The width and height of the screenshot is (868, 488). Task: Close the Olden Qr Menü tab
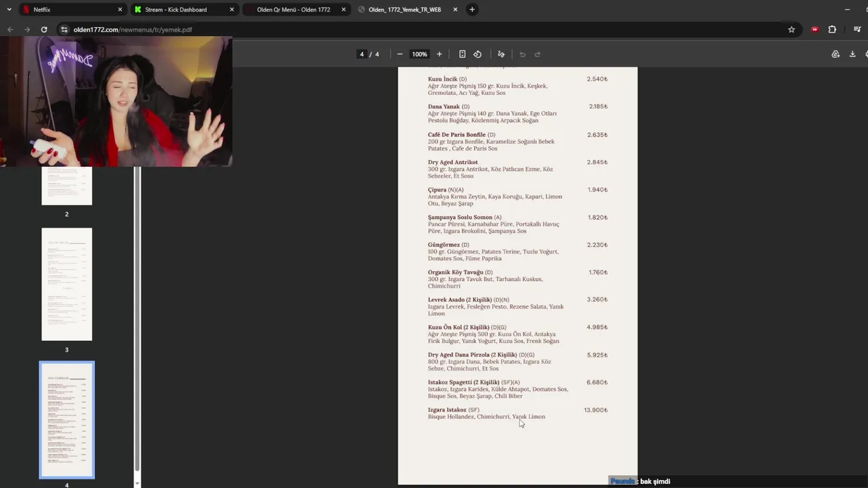pyautogui.click(x=344, y=9)
